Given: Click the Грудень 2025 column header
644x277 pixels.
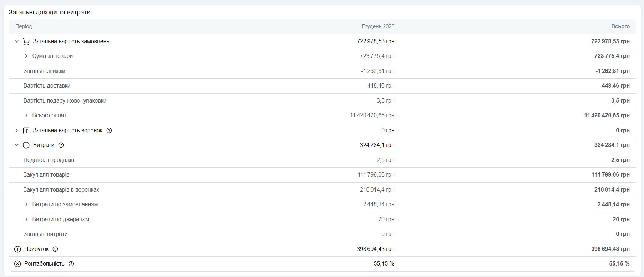Looking at the screenshot, I should [x=378, y=26].
